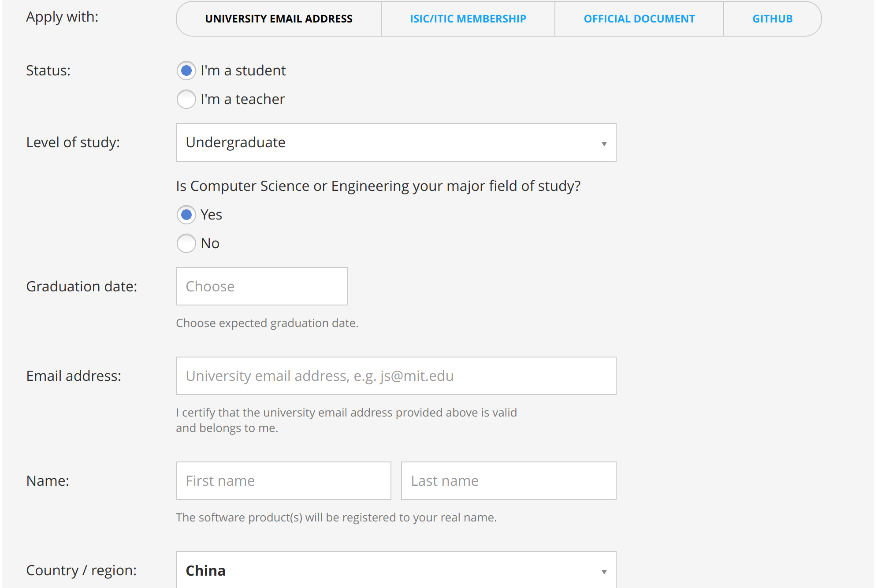Click the "I'm a student" label text
Image resolution: width=885 pixels, height=588 pixels.
pos(243,71)
